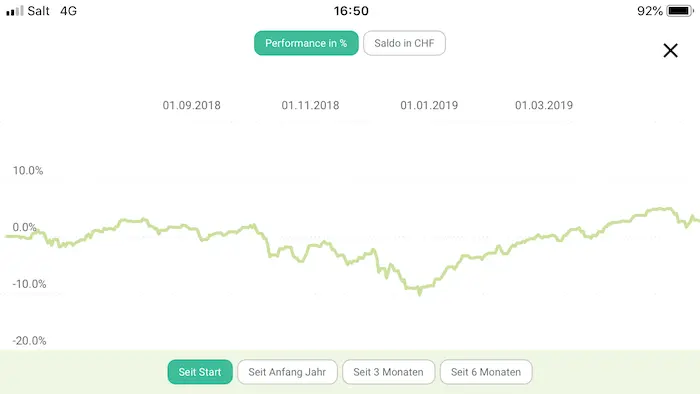
Task: Tap the 01.01.2019 date label
Action: click(429, 105)
